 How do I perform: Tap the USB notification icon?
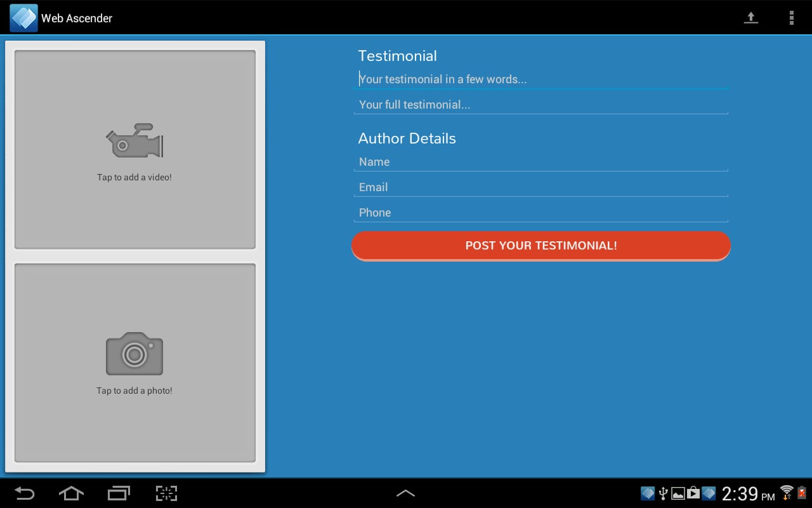tap(664, 493)
